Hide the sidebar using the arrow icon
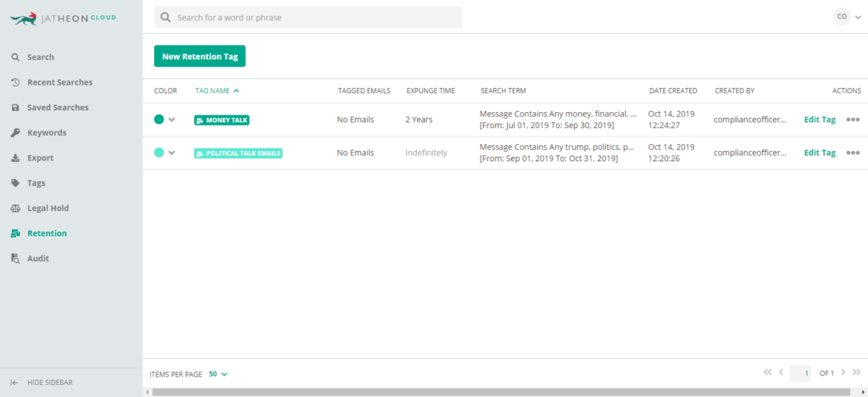Screen dimensions: 868x397 (15, 383)
